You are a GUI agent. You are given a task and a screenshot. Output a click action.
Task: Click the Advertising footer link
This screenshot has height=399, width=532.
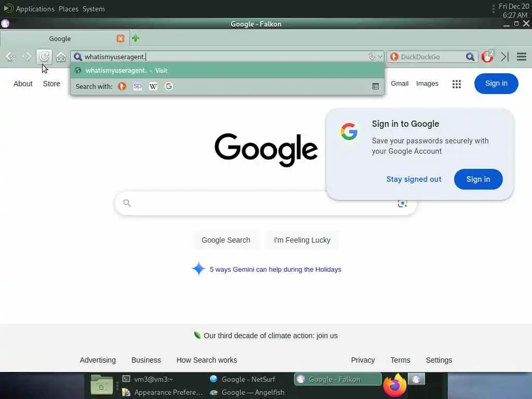tap(98, 360)
